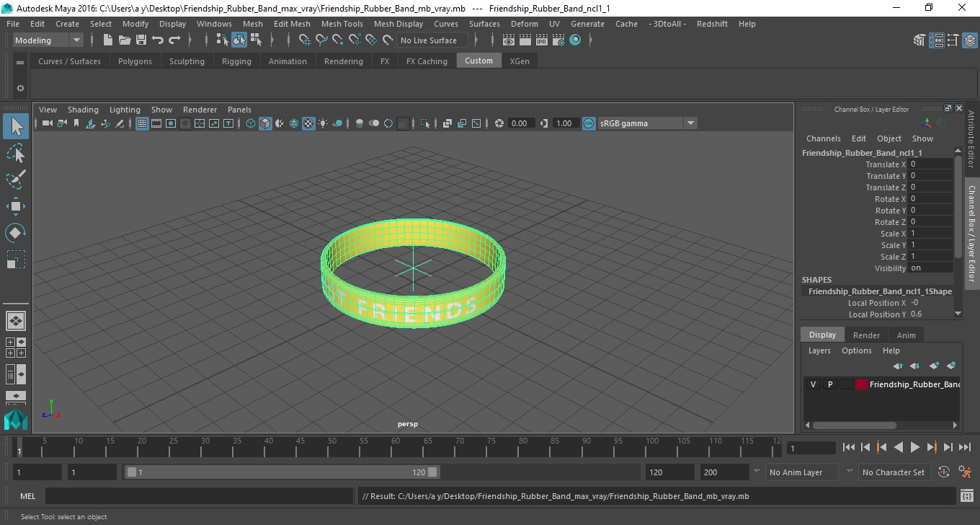Click the layer red color swatch
The image size is (980, 525).
click(x=862, y=384)
